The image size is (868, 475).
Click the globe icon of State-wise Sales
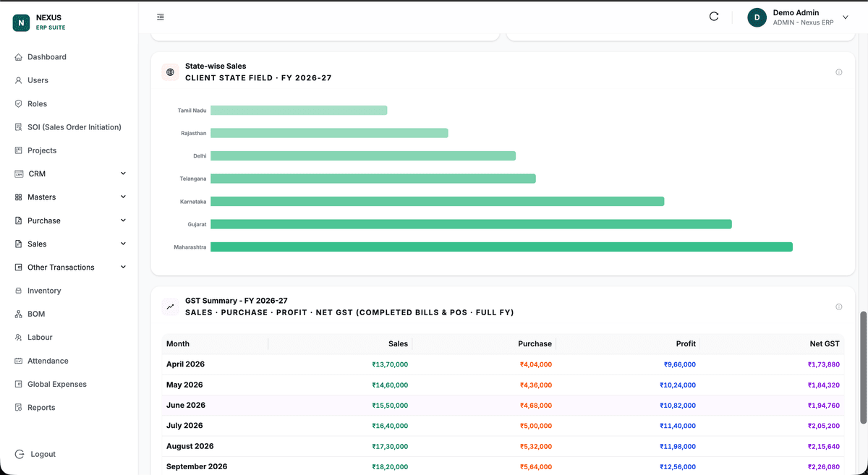click(170, 72)
